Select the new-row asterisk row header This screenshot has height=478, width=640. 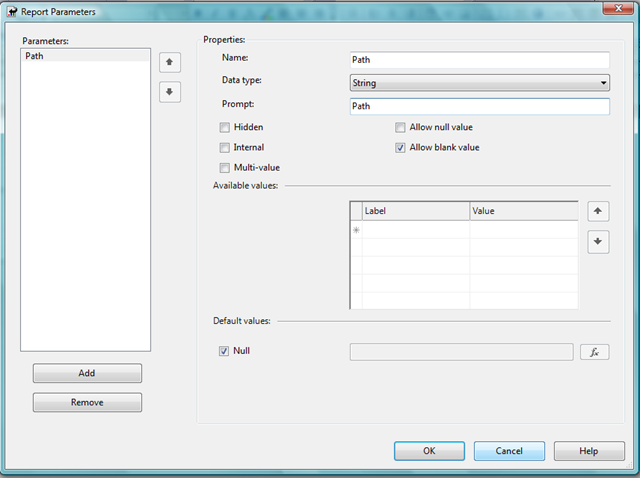[x=356, y=230]
